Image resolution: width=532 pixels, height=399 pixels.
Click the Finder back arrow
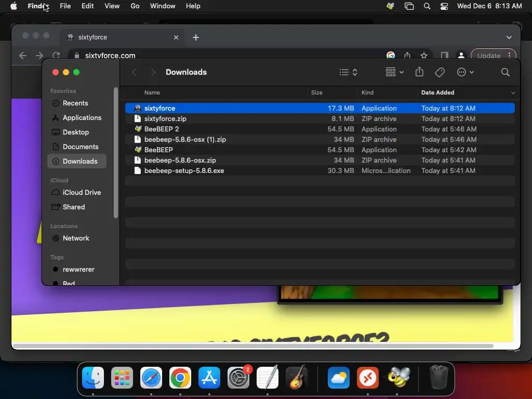coord(135,72)
